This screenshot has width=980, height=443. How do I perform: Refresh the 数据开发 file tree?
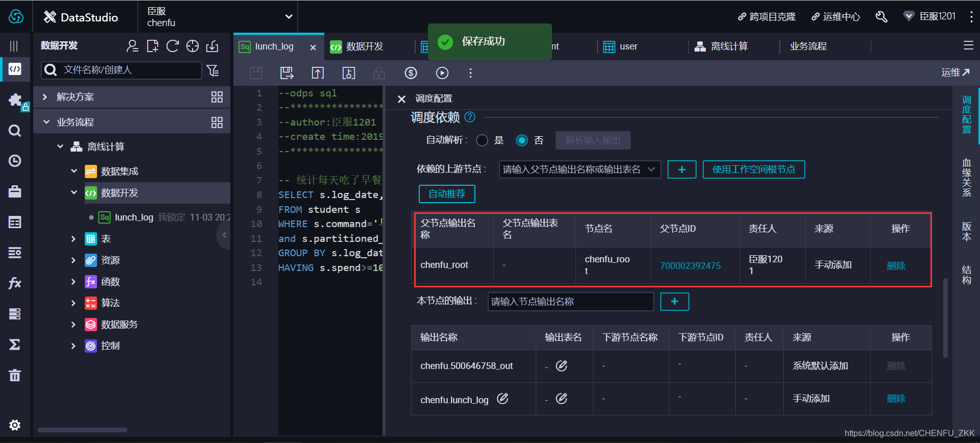[x=173, y=46]
